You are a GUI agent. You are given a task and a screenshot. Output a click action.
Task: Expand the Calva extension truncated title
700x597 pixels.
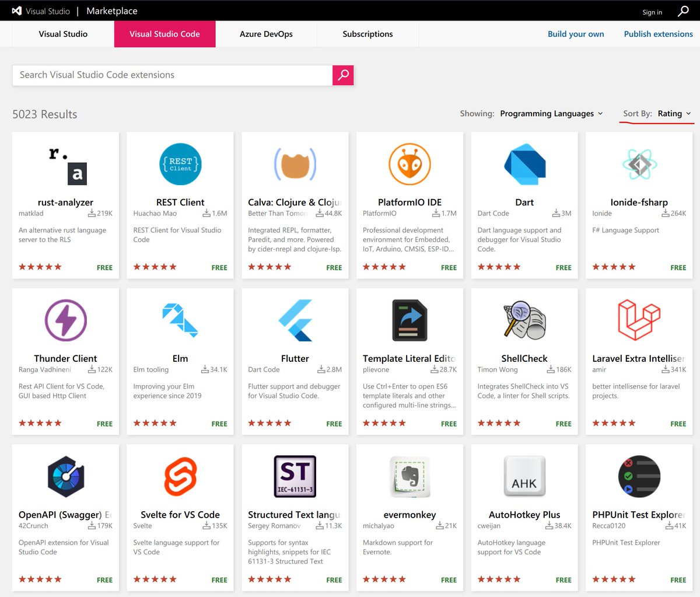(x=295, y=202)
